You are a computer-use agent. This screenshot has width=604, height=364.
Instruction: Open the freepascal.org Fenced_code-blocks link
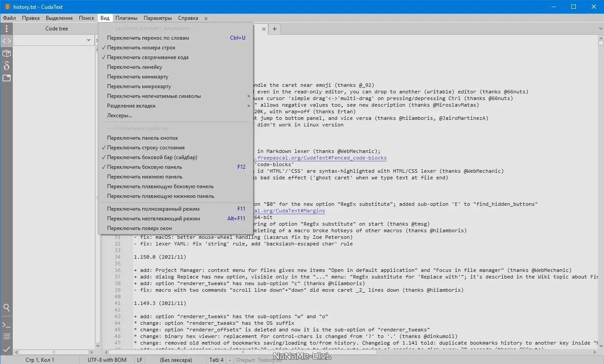(320, 158)
